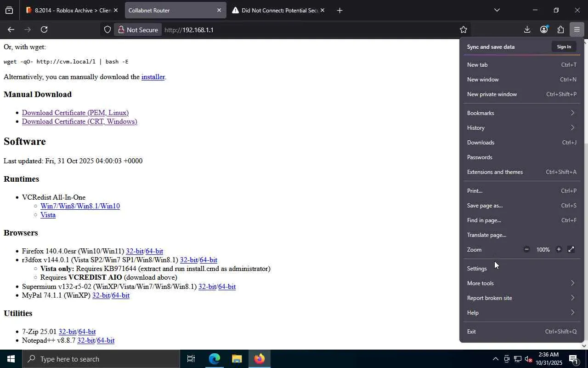Select Find in page
The image size is (588, 368).
[x=521, y=220]
